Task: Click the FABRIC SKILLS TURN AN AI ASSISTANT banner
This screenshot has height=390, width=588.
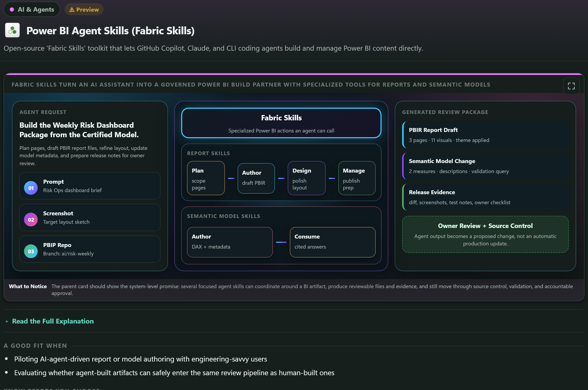Action: tap(251, 85)
